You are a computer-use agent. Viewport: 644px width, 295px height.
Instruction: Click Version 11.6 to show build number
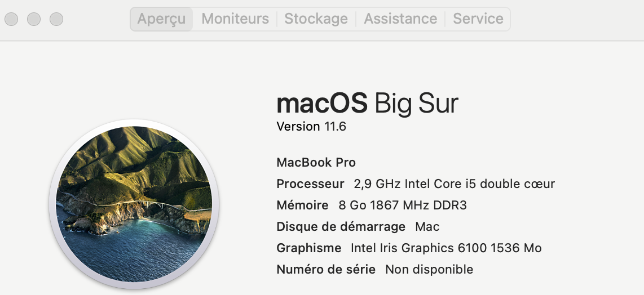[311, 126]
